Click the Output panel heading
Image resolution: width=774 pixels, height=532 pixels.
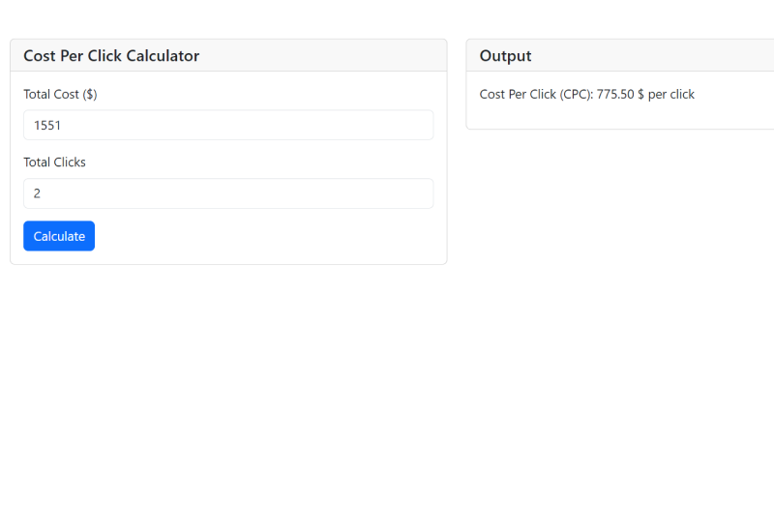[x=505, y=56]
